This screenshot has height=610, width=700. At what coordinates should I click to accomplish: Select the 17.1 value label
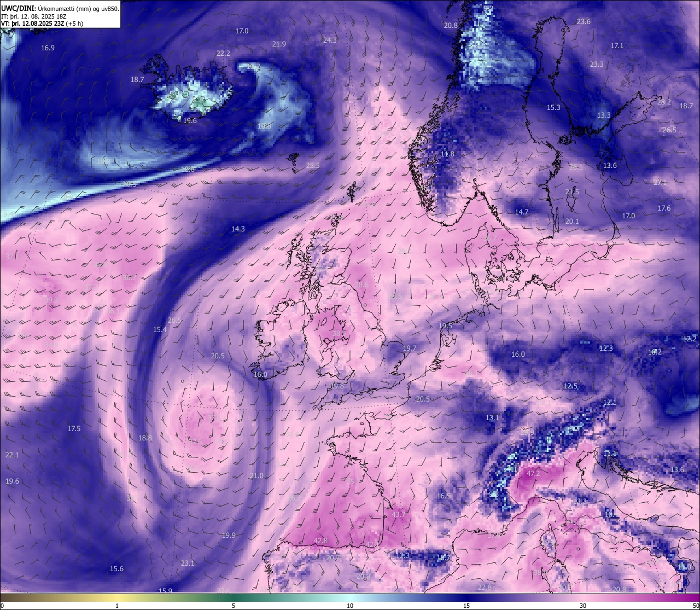(617, 46)
